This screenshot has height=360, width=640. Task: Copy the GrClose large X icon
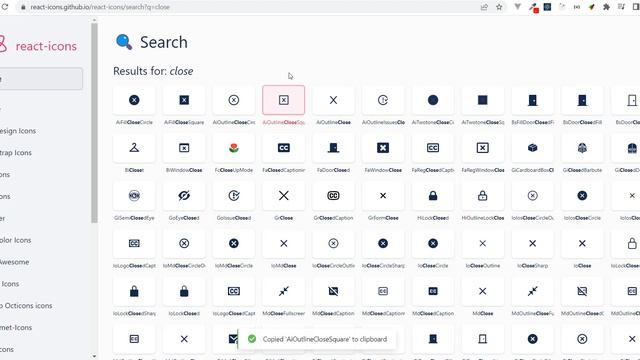(284, 196)
